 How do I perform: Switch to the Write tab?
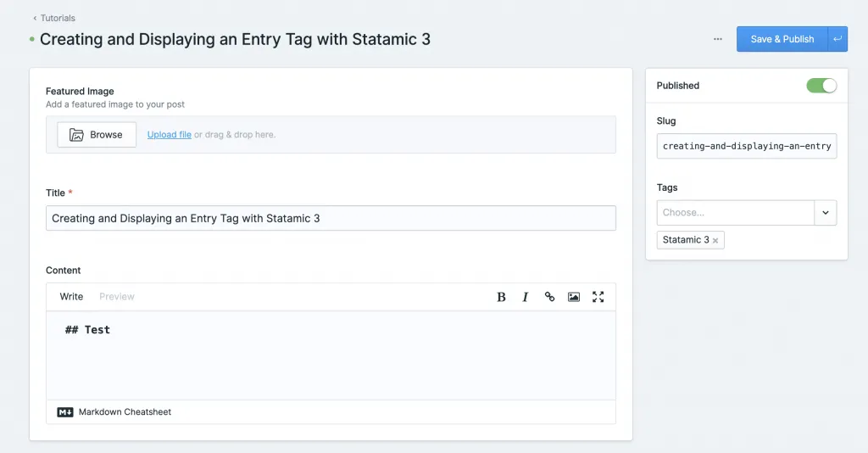[x=71, y=296]
